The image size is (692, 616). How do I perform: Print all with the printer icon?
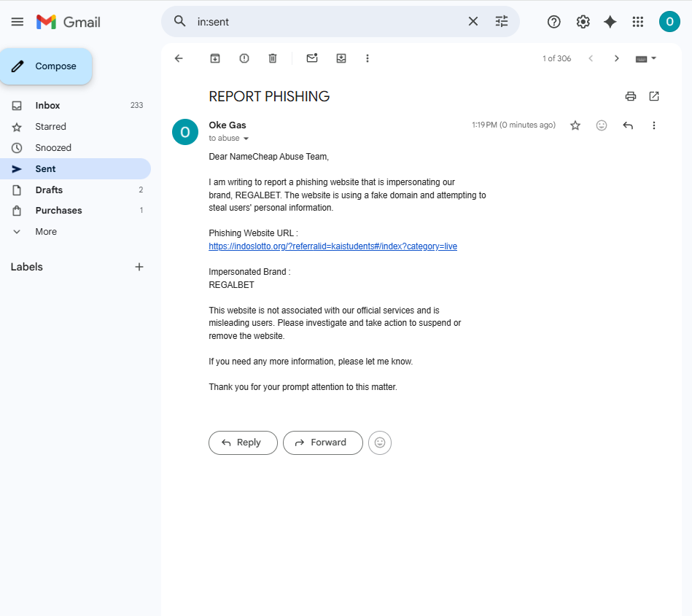(x=631, y=96)
